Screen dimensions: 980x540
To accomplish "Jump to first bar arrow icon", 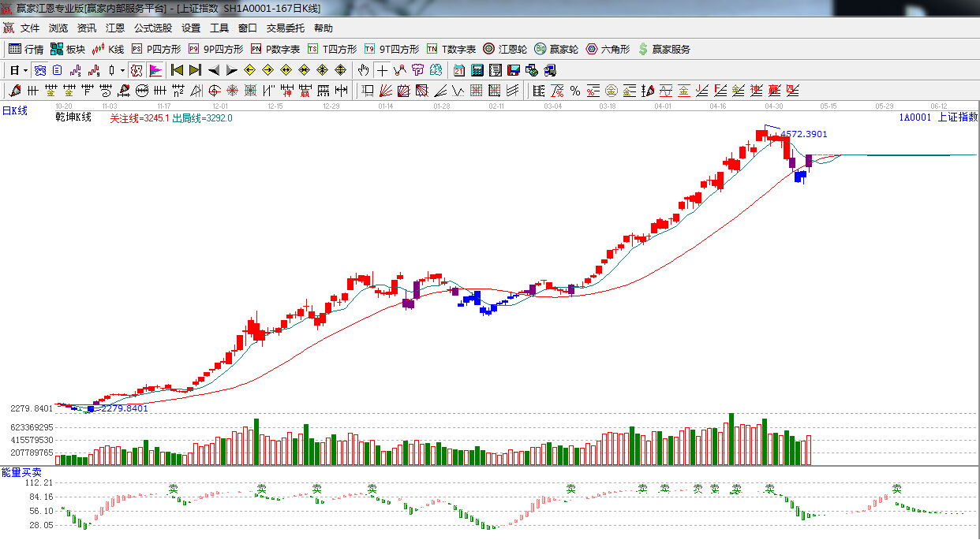I will 177,70.
